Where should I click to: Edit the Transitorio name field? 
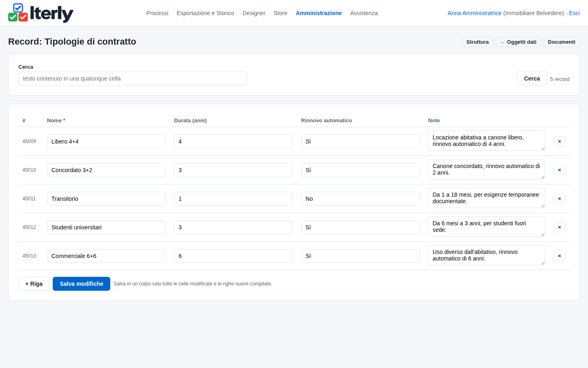pyautogui.click(x=106, y=199)
